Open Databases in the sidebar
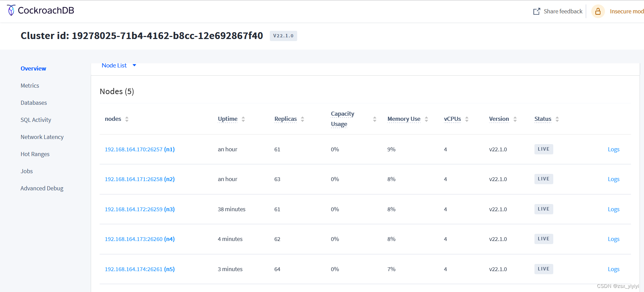This screenshot has width=644, height=292. (x=34, y=103)
